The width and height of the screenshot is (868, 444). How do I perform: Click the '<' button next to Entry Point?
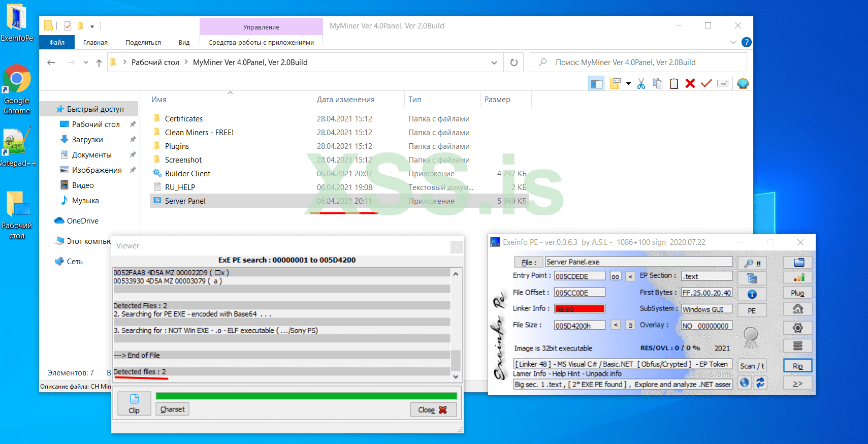point(630,276)
